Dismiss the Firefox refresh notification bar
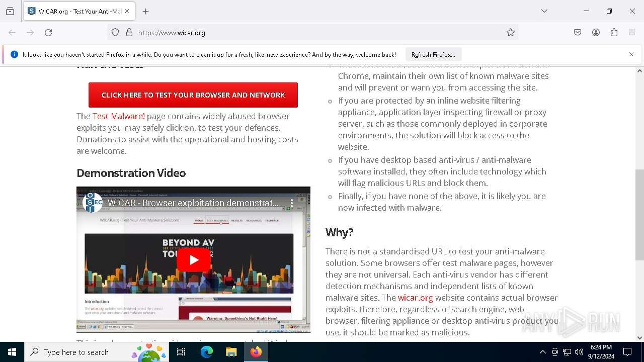The width and height of the screenshot is (644, 362). [x=631, y=54]
